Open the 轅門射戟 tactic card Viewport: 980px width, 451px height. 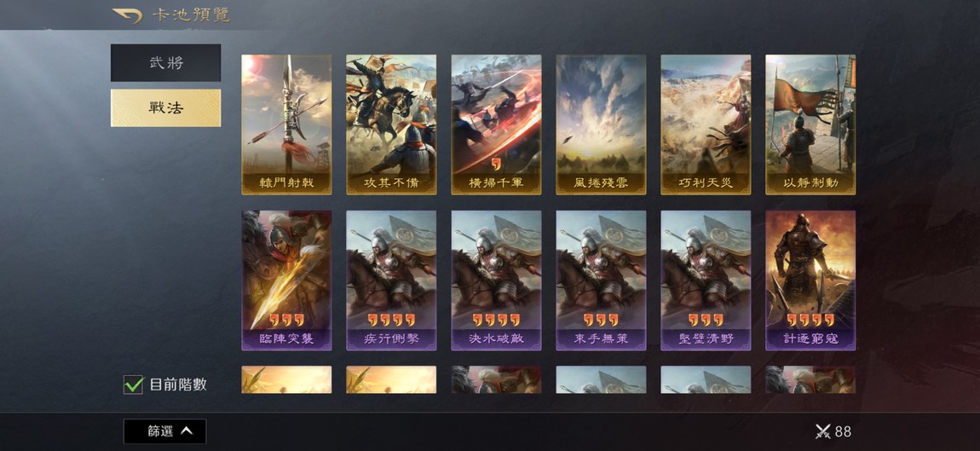coord(286,124)
